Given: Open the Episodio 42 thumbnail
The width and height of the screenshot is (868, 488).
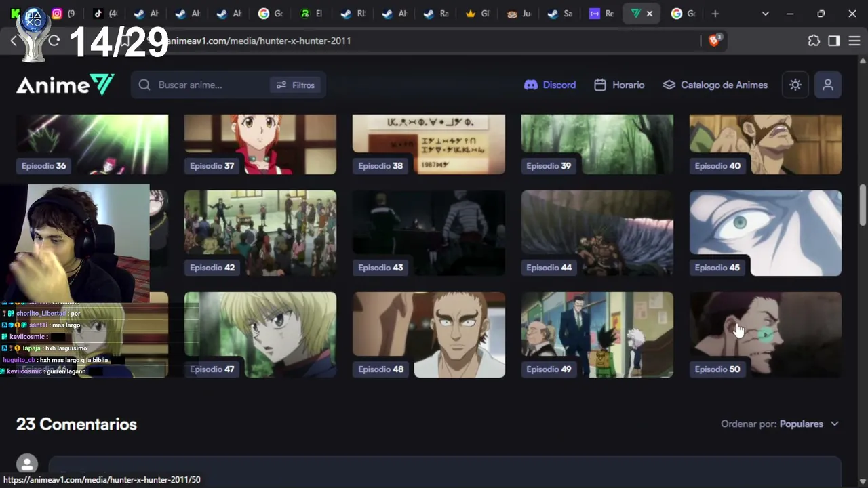Looking at the screenshot, I should [x=260, y=233].
